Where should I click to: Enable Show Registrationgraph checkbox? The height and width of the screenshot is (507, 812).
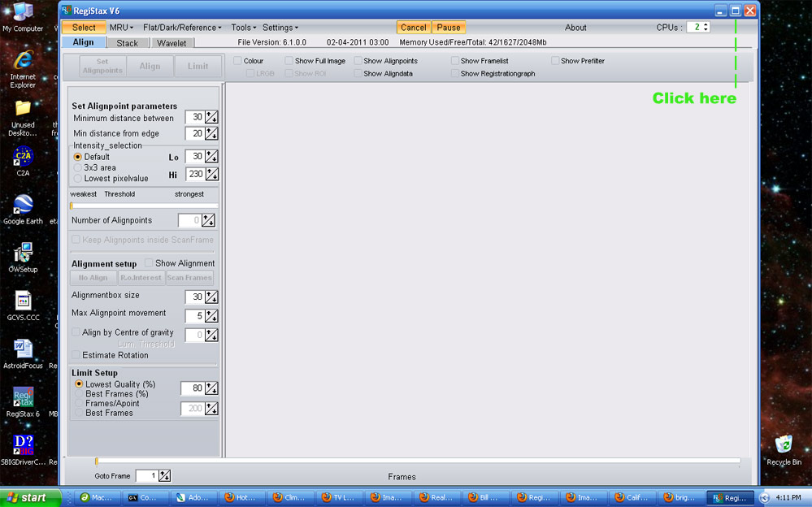click(x=454, y=74)
